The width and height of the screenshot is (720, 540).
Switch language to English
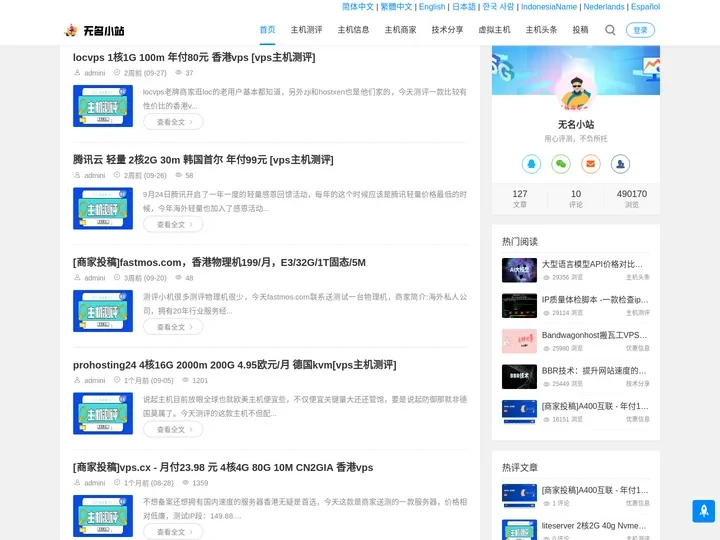432,6
